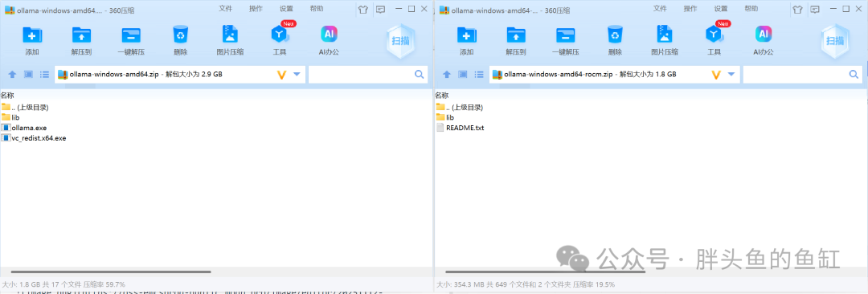868x294 pixels.
Task: Open 帮助 menu in left window
Action: pos(317,8)
